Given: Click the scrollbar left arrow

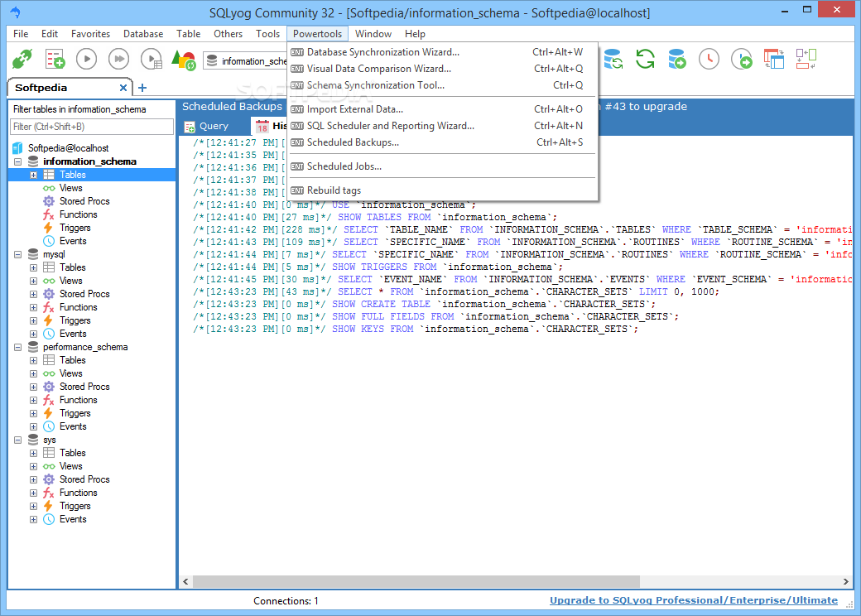Looking at the screenshot, I should click(185, 581).
